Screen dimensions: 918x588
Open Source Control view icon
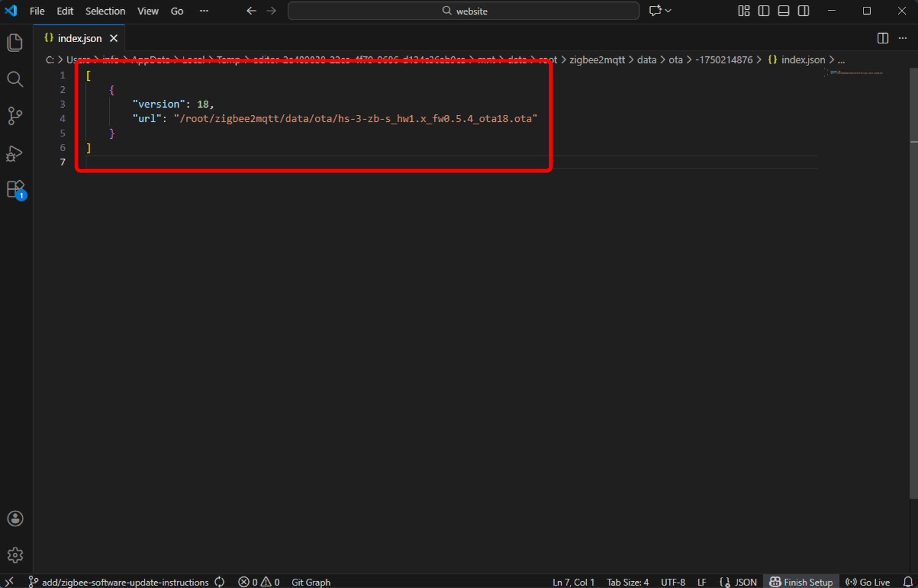(15, 116)
